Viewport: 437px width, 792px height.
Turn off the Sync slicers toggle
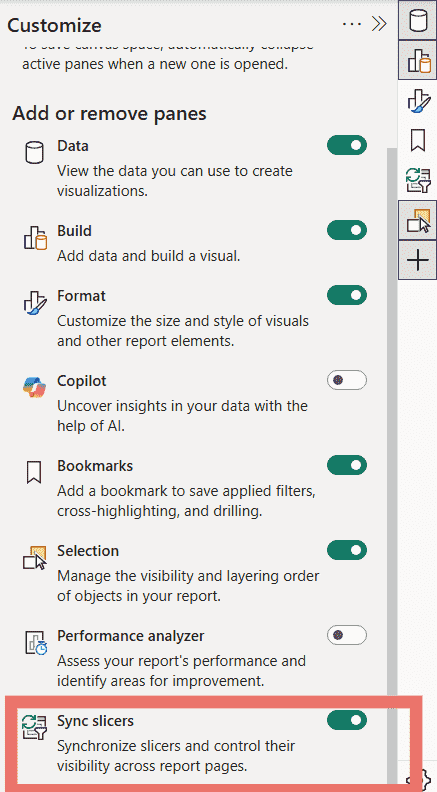click(x=347, y=720)
